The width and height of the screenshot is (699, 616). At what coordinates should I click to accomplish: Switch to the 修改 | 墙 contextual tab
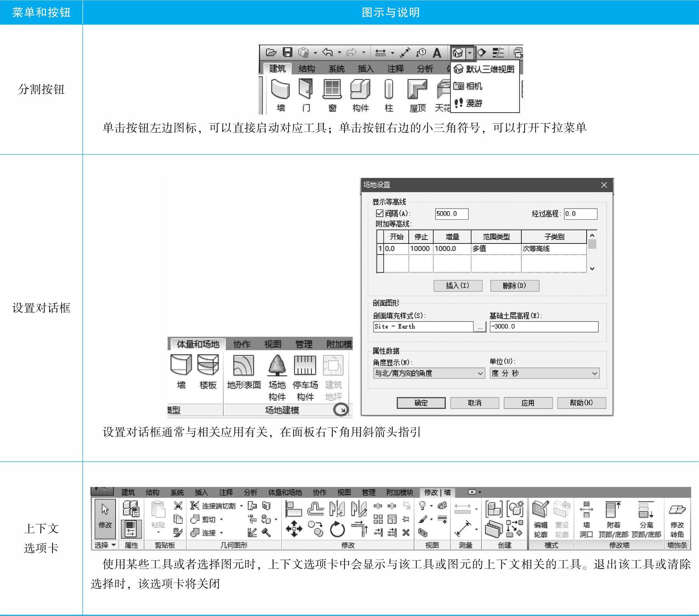coord(437,492)
